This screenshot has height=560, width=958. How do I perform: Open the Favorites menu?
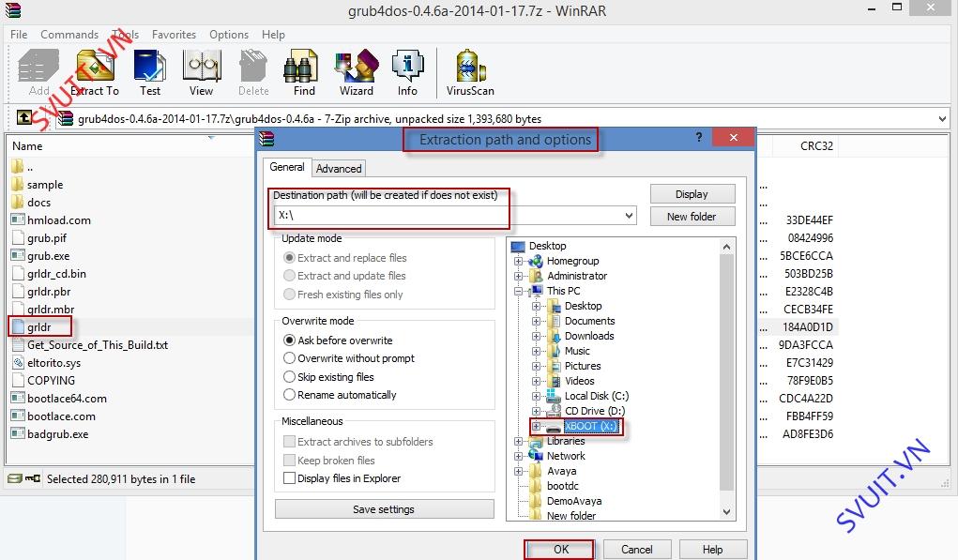(x=175, y=34)
